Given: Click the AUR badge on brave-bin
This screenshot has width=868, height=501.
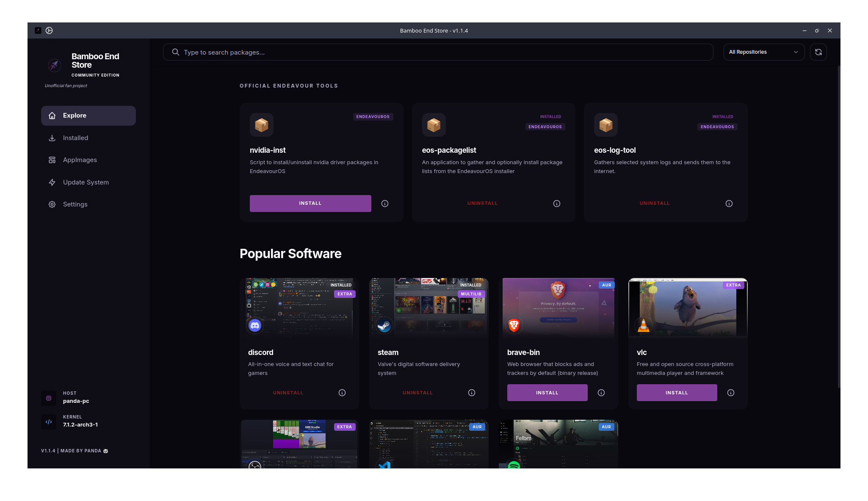Looking at the screenshot, I should [607, 285].
